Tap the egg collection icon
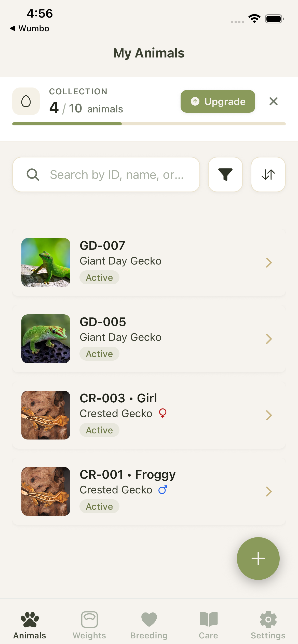 (26, 101)
